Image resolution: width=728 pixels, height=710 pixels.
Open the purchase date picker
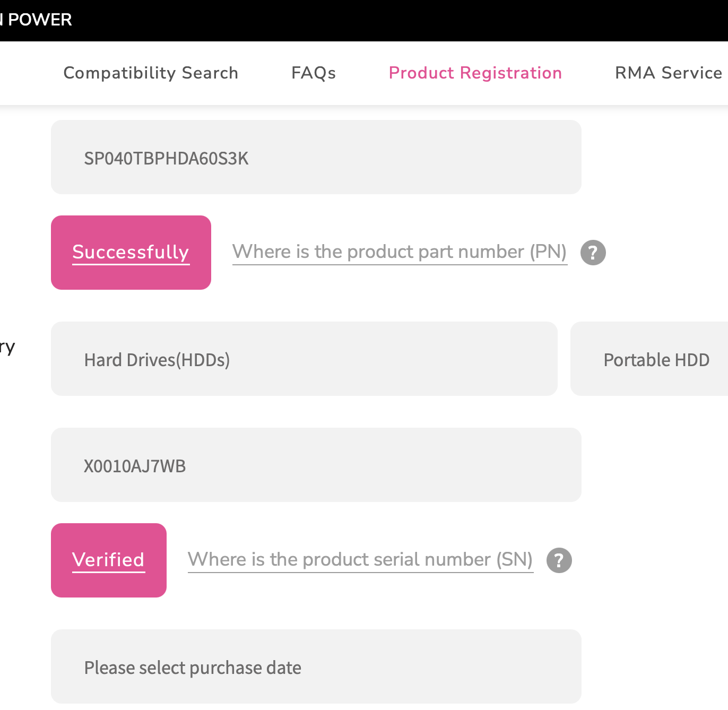coord(316,666)
